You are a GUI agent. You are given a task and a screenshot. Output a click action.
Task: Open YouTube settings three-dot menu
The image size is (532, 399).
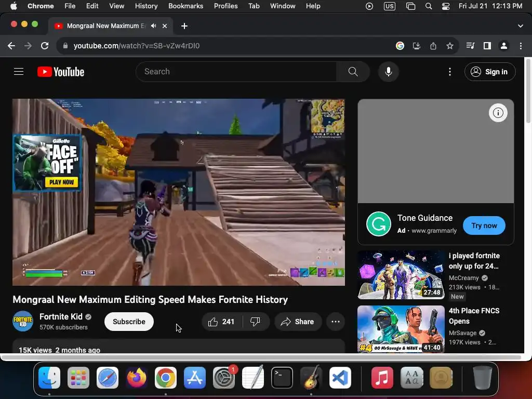(x=450, y=72)
